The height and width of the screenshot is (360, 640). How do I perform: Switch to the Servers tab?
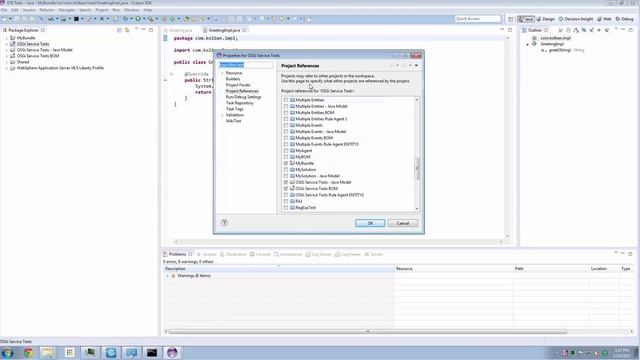click(x=373, y=254)
